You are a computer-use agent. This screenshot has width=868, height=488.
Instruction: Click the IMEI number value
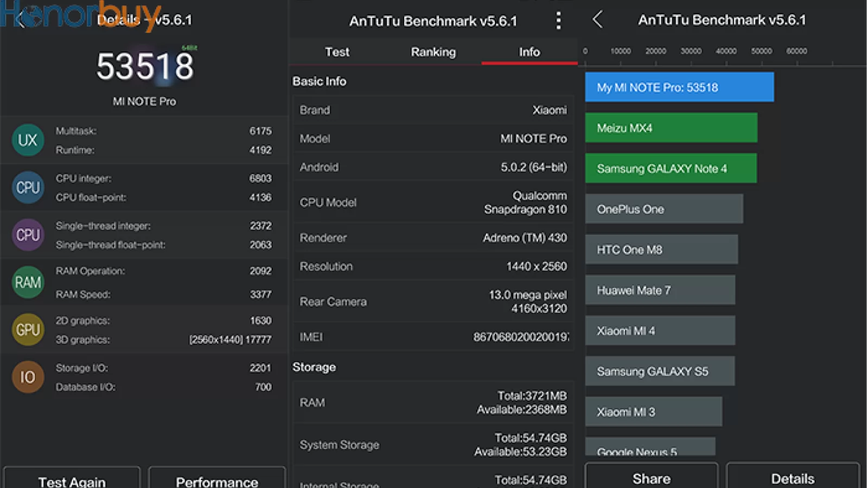tap(521, 337)
